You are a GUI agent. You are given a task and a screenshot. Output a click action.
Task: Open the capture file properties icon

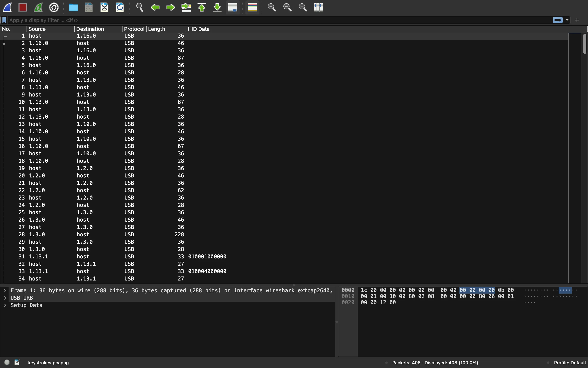17,362
